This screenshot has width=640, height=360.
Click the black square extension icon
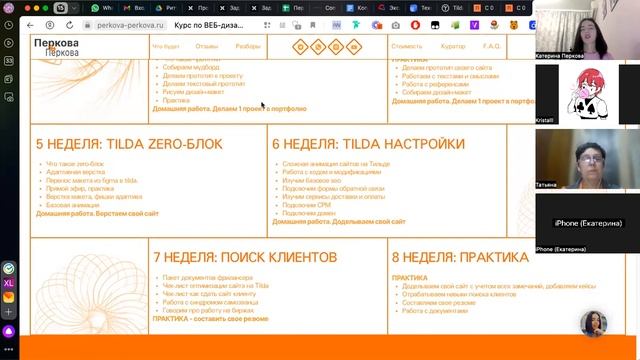pyautogui.click(x=435, y=25)
